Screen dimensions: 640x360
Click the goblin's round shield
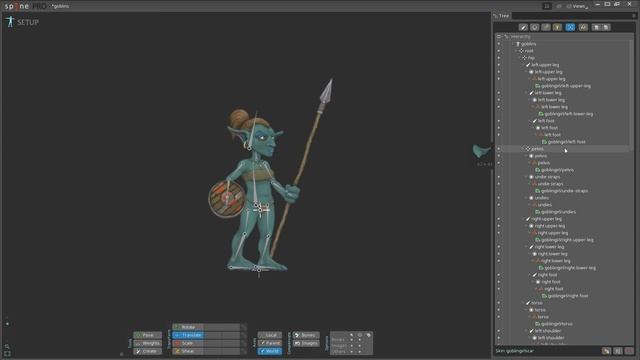coord(227,199)
